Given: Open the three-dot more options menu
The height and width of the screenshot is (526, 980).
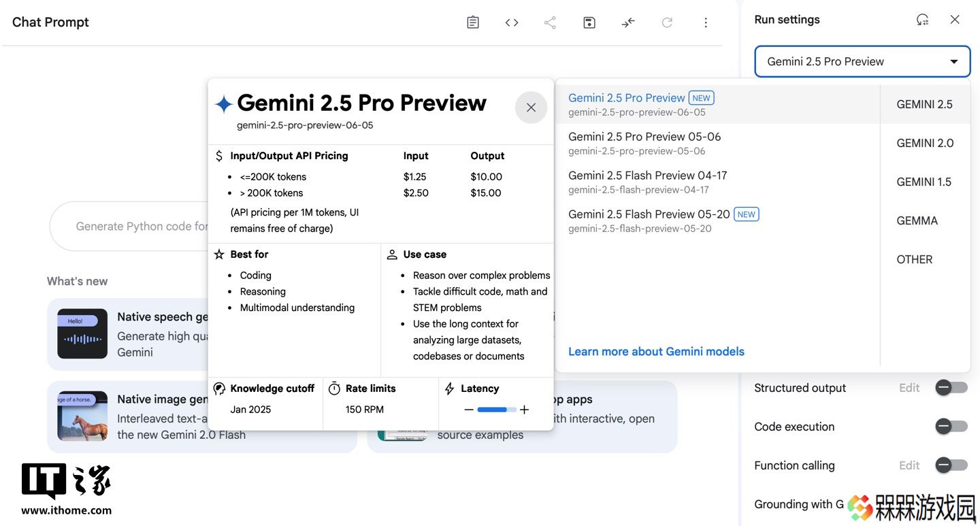Looking at the screenshot, I should pos(706,22).
